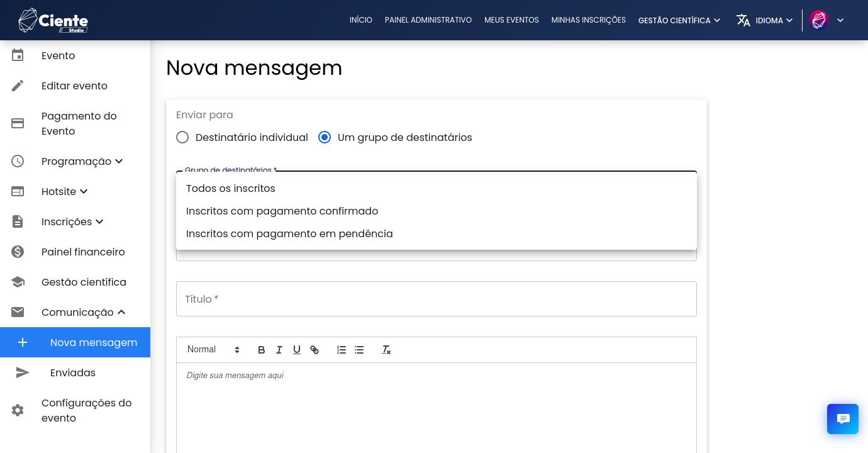Go to Painel Administrativo in navbar
The width and height of the screenshot is (868, 453).
428,20
